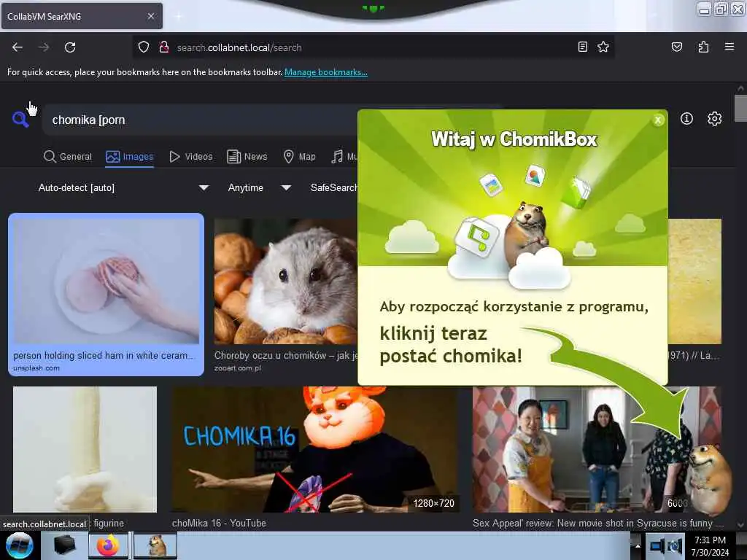Click the Firefox taskbar icon
Screen dimensions: 747x560
108,545
